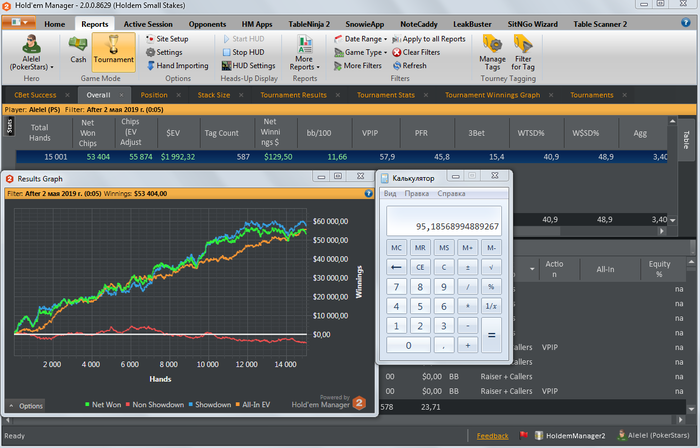Expand the Options panel in Results Graph

[25, 406]
